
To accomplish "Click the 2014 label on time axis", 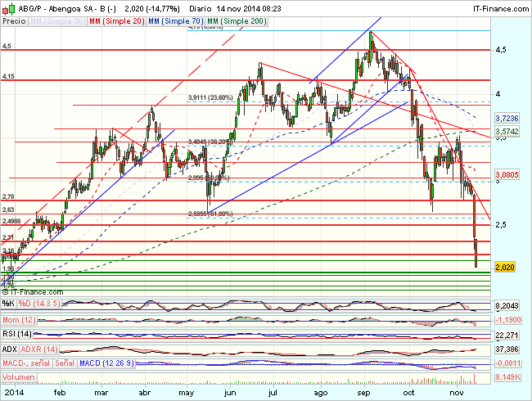I will pos(14,393).
